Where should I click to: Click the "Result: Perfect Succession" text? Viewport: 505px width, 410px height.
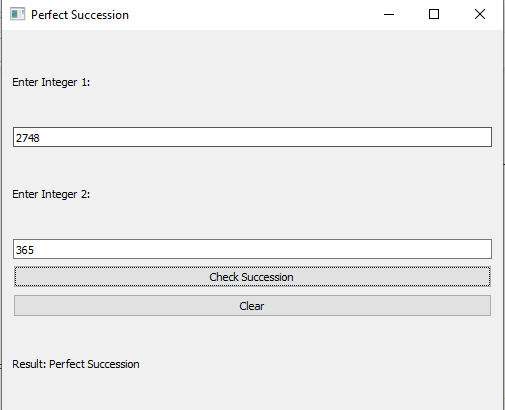(76, 364)
